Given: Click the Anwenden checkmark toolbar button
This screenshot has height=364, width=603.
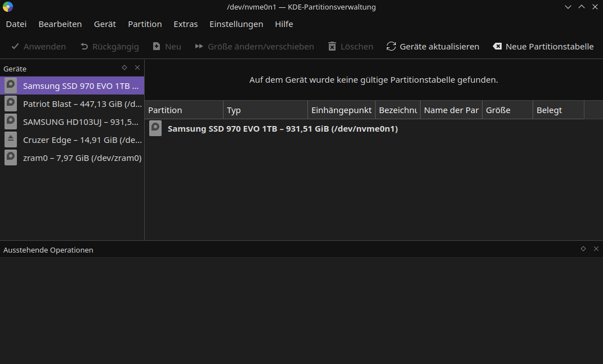Looking at the screenshot, I should click(38, 47).
